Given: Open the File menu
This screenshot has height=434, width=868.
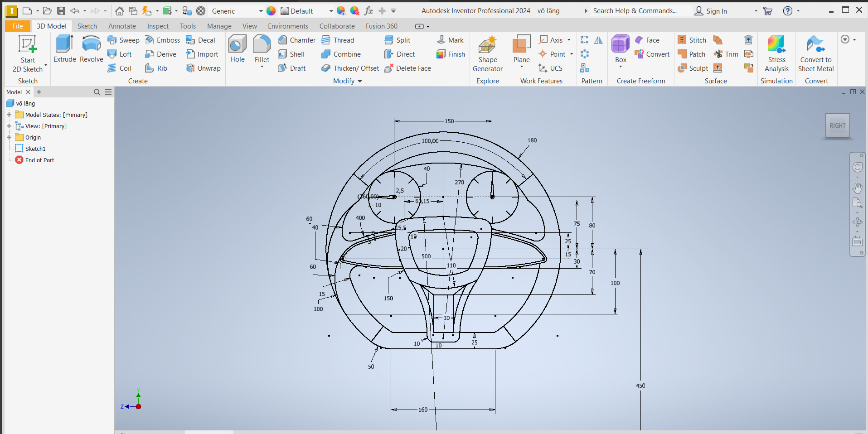Looking at the screenshot, I should [18, 26].
